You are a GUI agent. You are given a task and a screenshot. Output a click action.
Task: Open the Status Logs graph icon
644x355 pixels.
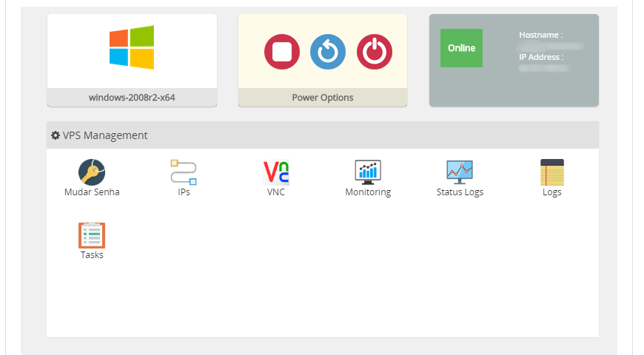point(460,172)
